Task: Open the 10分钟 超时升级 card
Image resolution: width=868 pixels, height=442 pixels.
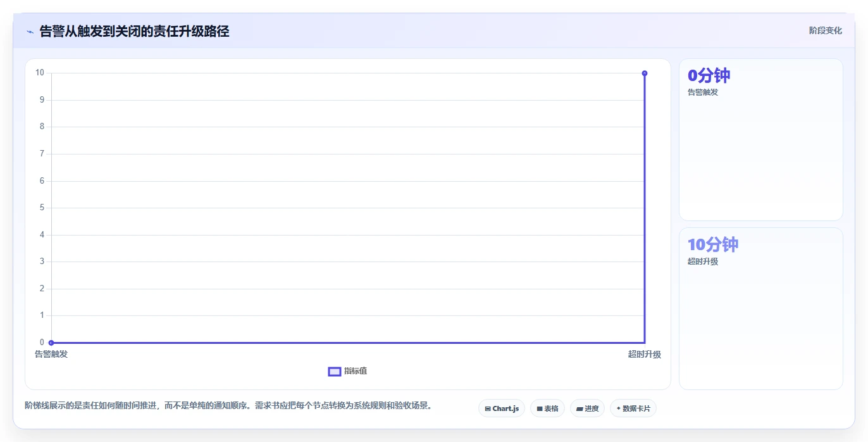Action: (761, 309)
